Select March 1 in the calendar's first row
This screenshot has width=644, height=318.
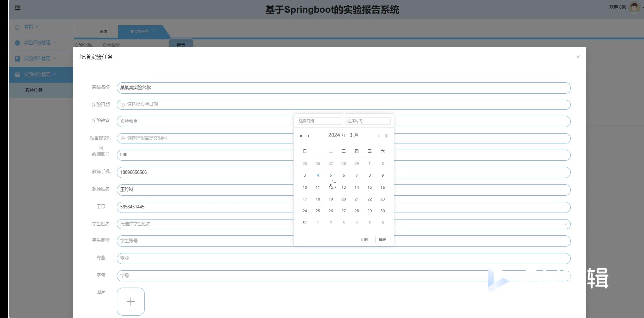(370, 163)
